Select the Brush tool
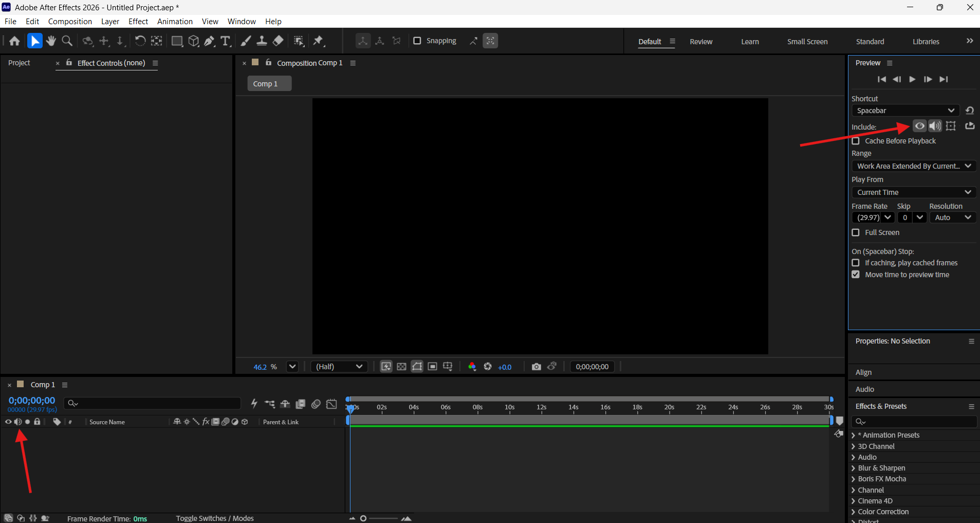 (x=246, y=41)
